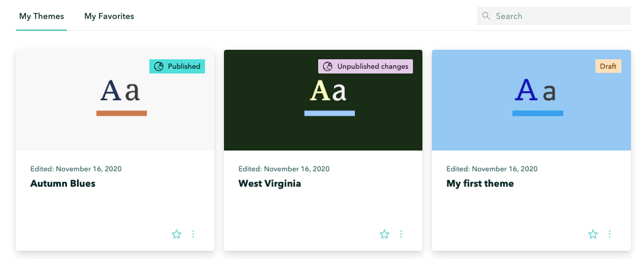Select the My Themes tab

click(x=41, y=16)
